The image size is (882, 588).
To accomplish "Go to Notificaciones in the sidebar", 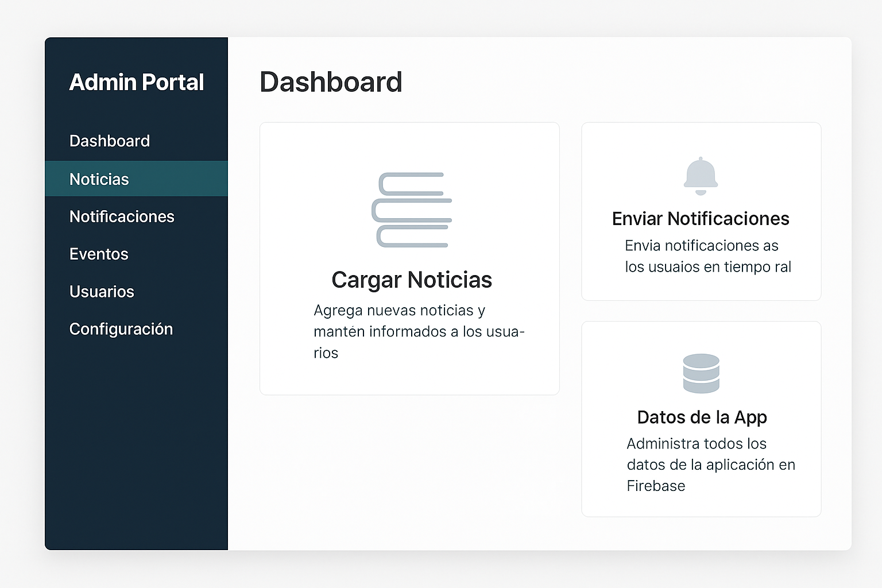I will (122, 216).
